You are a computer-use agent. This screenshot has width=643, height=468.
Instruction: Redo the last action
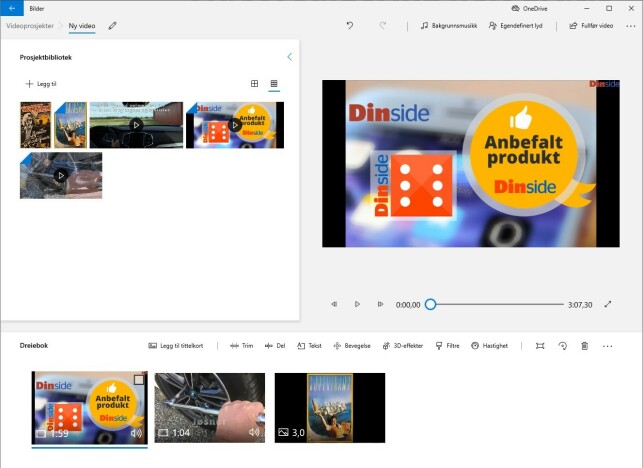click(x=383, y=25)
